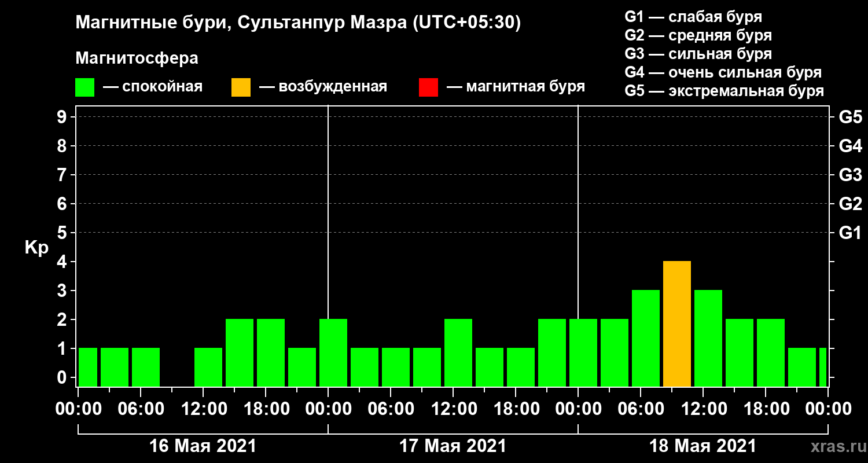Select the Kp 1 bar at 12:00 on 16 May
This screenshot has width=868, height=463.
click(208, 368)
